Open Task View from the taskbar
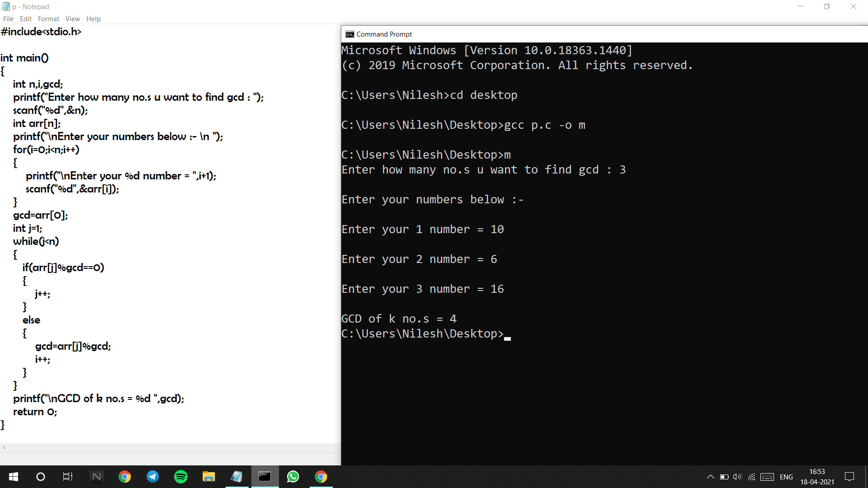The image size is (868, 488). point(68,477)
